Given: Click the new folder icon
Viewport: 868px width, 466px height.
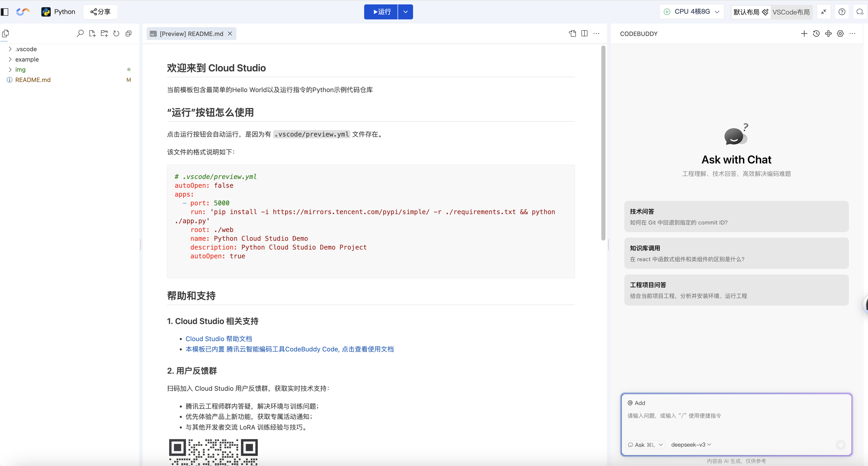Looking at the screenshot, I should 104,33.
